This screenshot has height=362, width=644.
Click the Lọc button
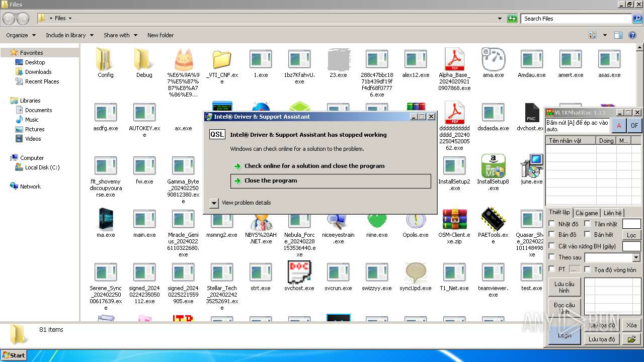coord(631,235)
